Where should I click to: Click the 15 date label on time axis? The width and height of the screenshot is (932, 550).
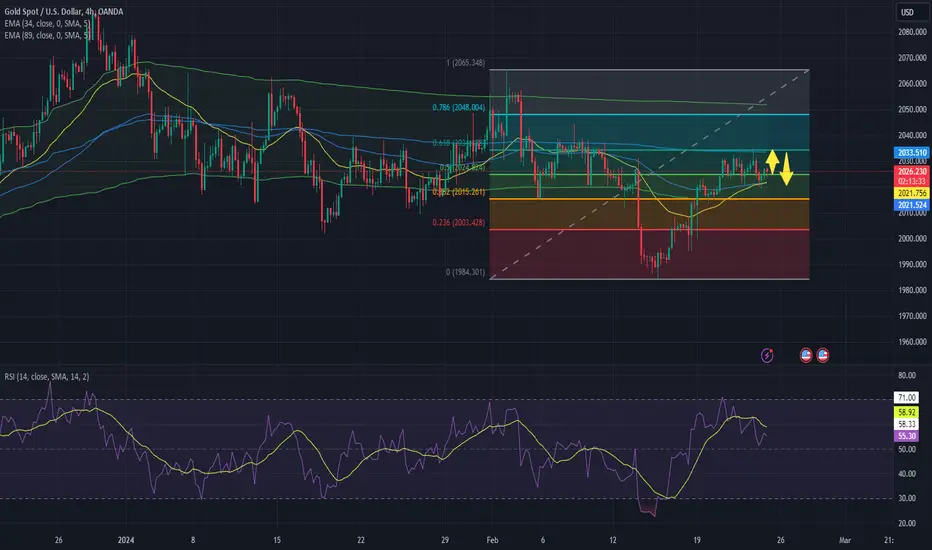(277, 540)
